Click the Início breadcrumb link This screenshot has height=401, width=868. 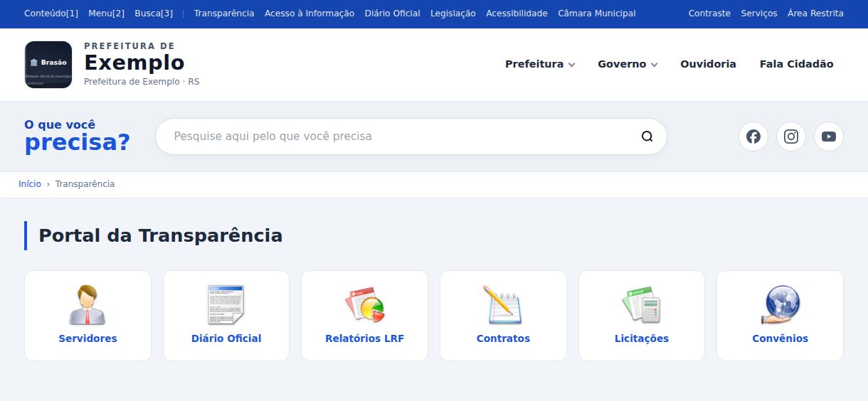point(30,184)
